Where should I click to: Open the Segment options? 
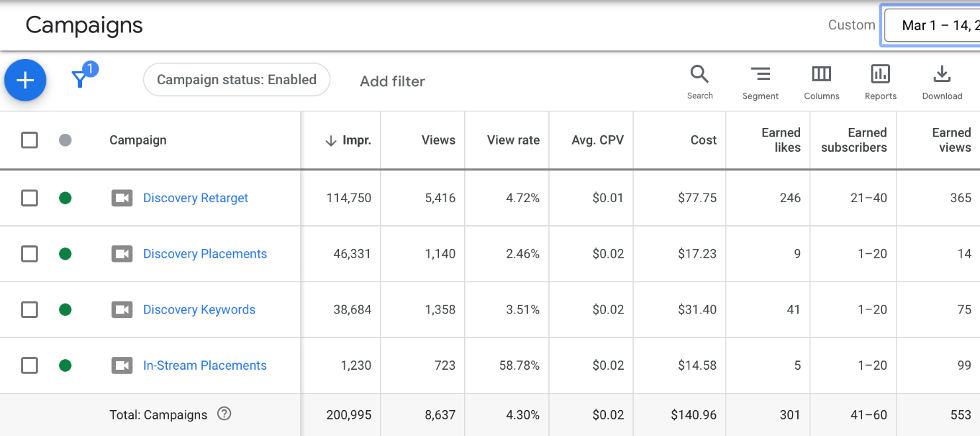760,82
